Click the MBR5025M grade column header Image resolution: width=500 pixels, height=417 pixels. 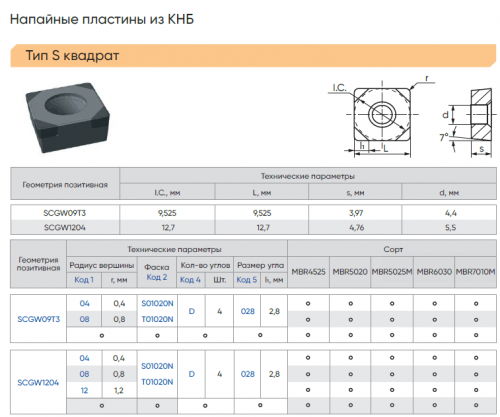tap(392, 272)
